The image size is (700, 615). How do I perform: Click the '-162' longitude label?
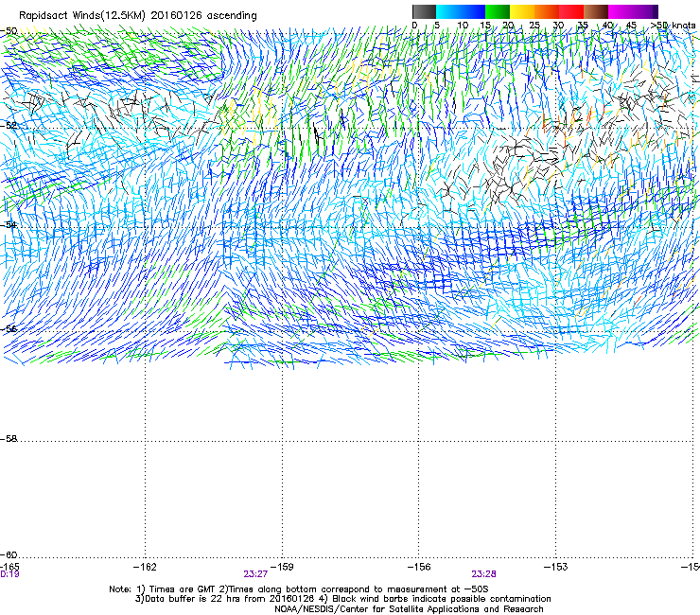[145, 567]
